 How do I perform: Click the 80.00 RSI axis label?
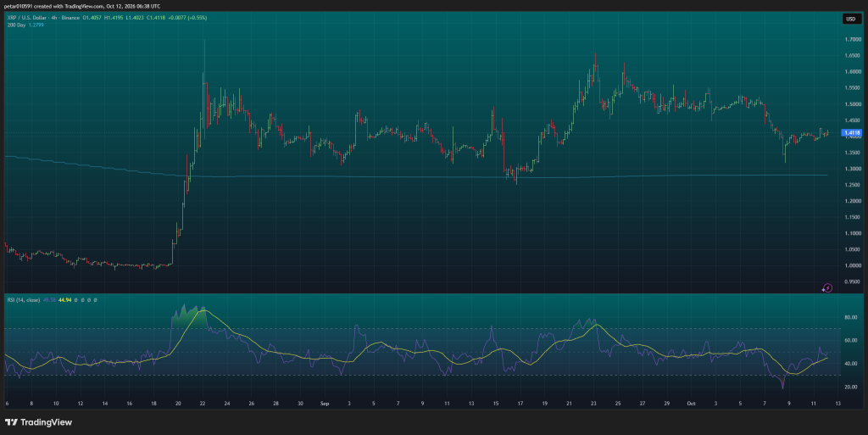(x=851, y=318)
